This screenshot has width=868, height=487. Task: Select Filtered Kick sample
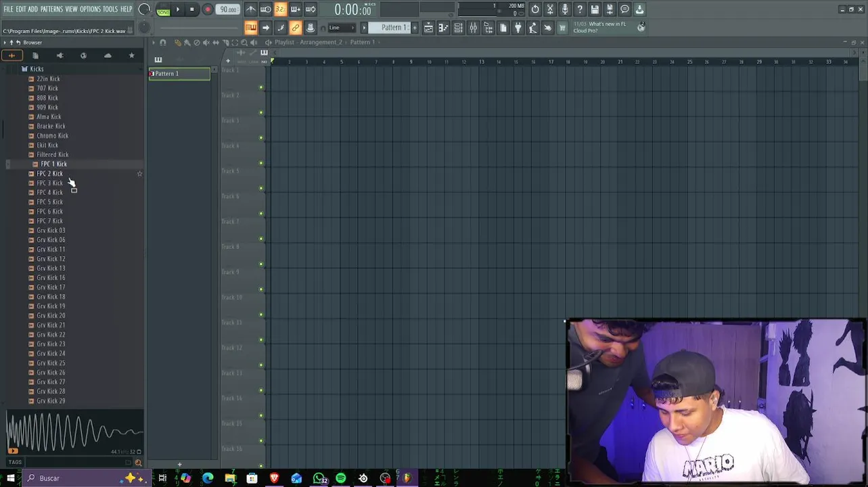point(52,155)
